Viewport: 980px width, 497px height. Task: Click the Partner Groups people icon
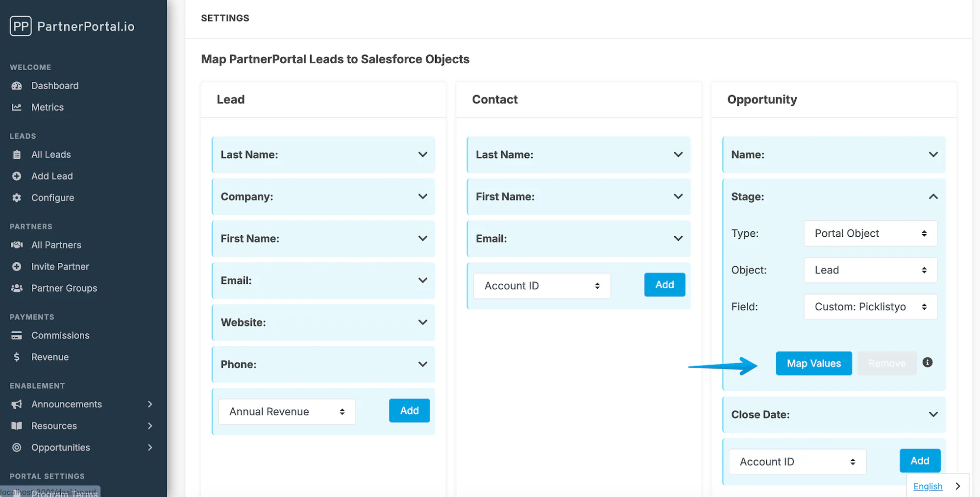coord(17,288)
